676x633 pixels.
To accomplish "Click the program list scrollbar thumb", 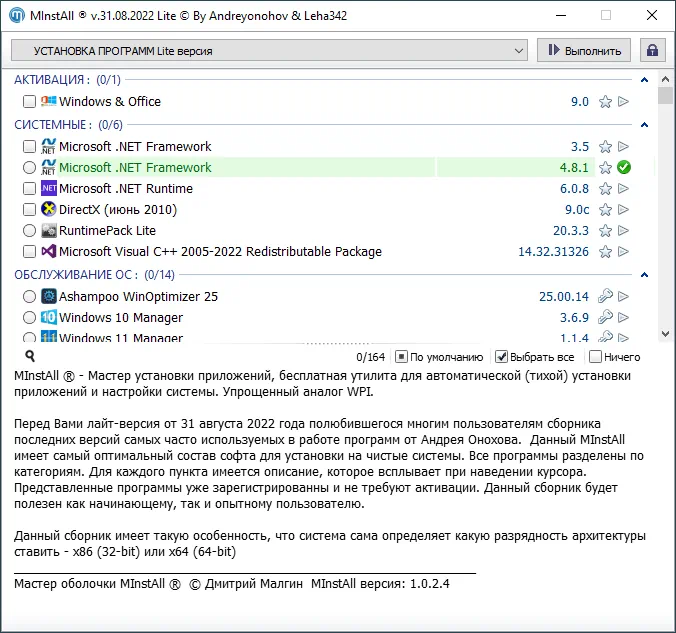I will click(x=665, y=95).
